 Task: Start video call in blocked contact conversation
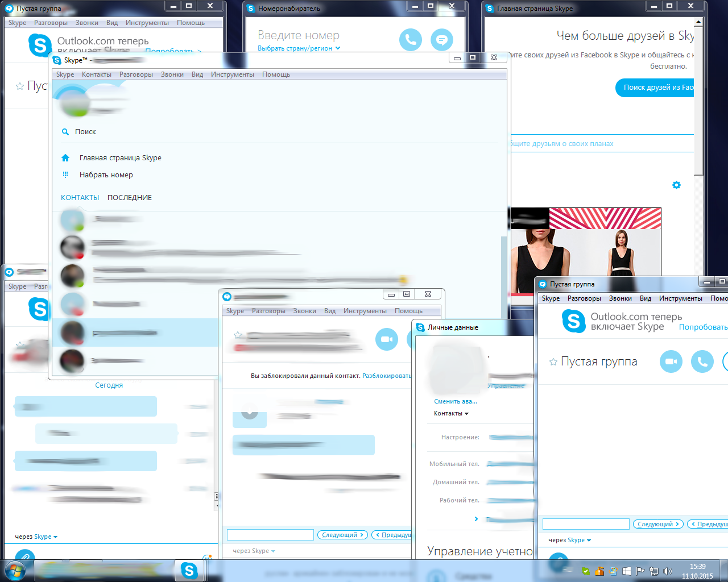coord(387,339)
